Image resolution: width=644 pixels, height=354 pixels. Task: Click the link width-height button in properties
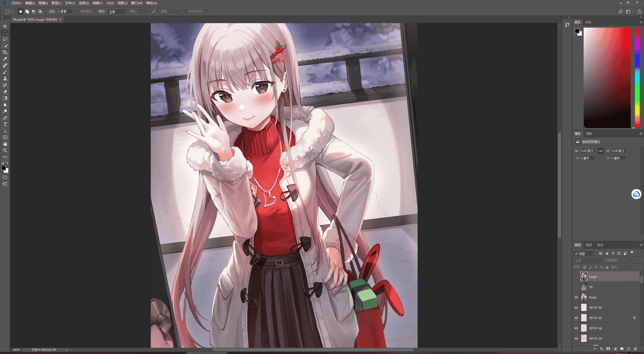(601, 151)
